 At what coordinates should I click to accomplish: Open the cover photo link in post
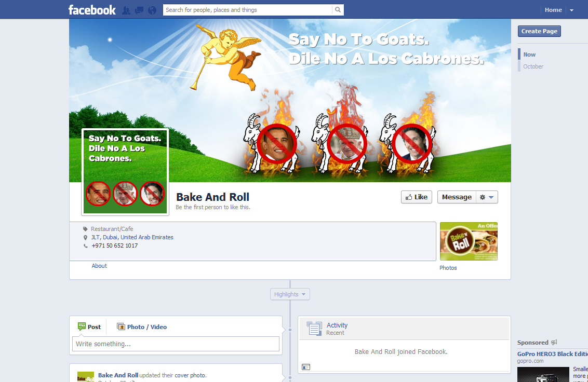pos(190,375)
